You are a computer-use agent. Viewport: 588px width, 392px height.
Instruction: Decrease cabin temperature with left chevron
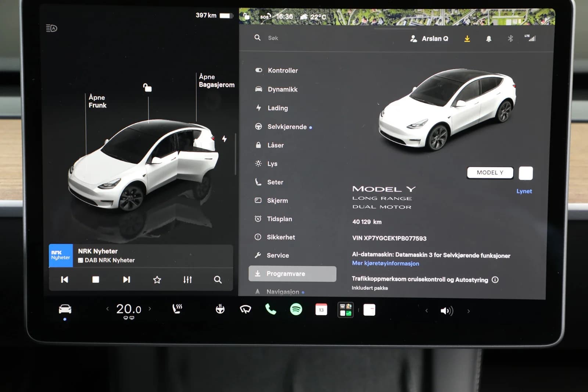pyautogui.click(x=107, y=309)
